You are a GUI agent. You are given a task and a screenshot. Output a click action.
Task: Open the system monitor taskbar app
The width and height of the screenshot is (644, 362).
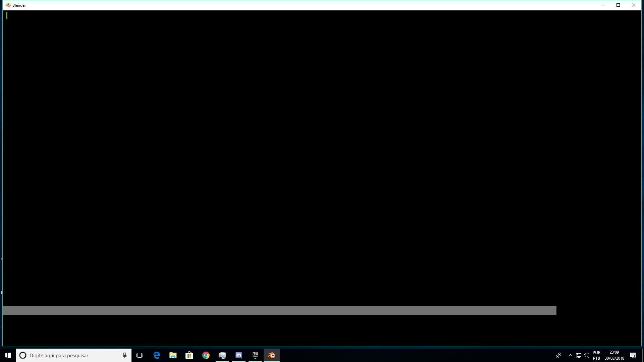[222, 355]
